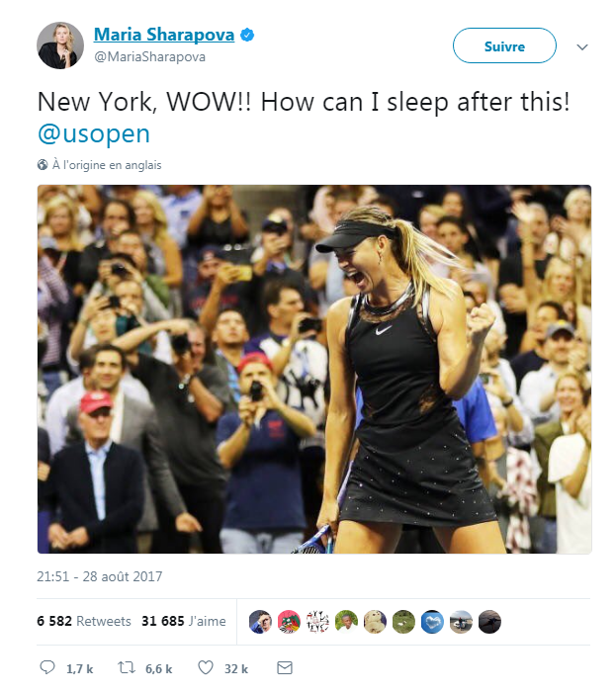616x694 pixels.
Task: Click the blue verified badge
Action: [247, 35]
